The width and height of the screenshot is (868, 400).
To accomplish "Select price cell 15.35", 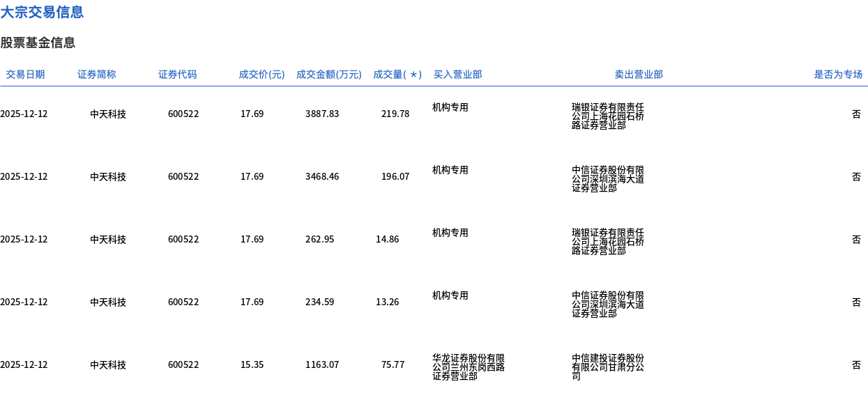I will [252, 364].
